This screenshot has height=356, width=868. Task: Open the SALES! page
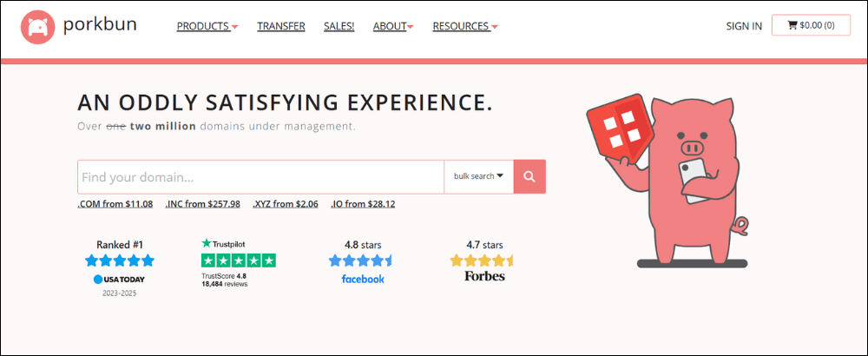tap(339, 26)
